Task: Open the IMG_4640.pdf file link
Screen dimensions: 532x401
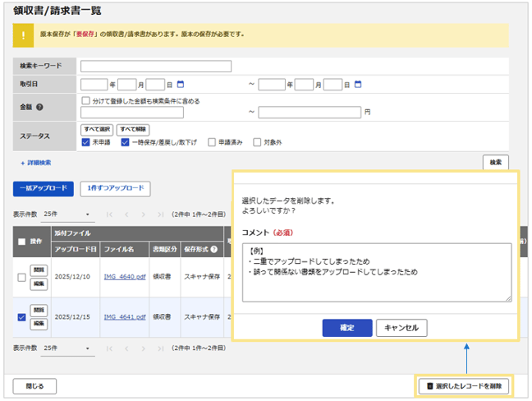Action: (125, 277)
